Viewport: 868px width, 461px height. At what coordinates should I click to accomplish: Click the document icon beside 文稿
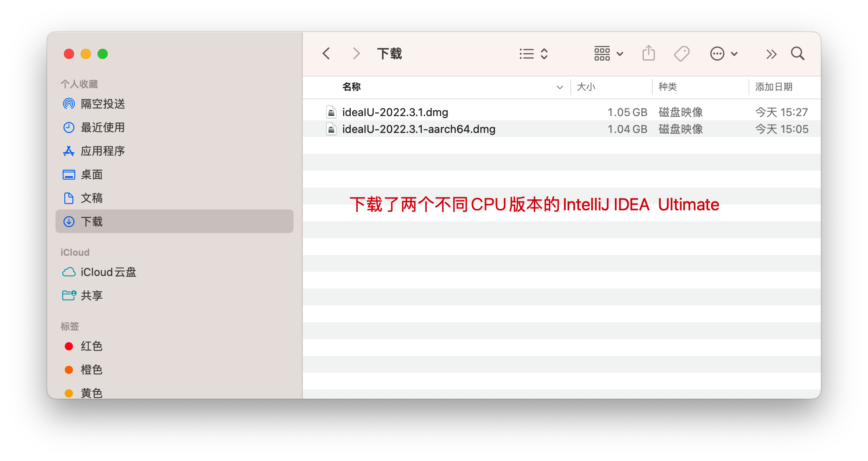coord(69,198)
